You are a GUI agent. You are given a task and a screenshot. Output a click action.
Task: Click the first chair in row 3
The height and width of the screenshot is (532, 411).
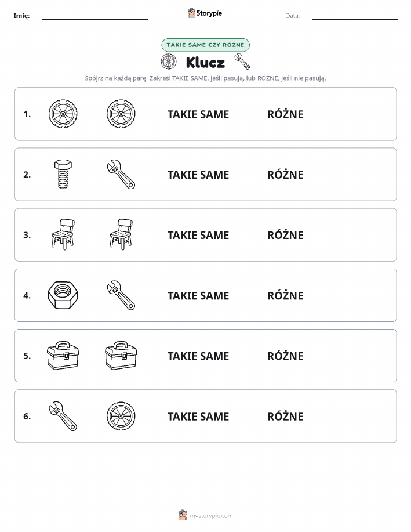tap(63, 235)
